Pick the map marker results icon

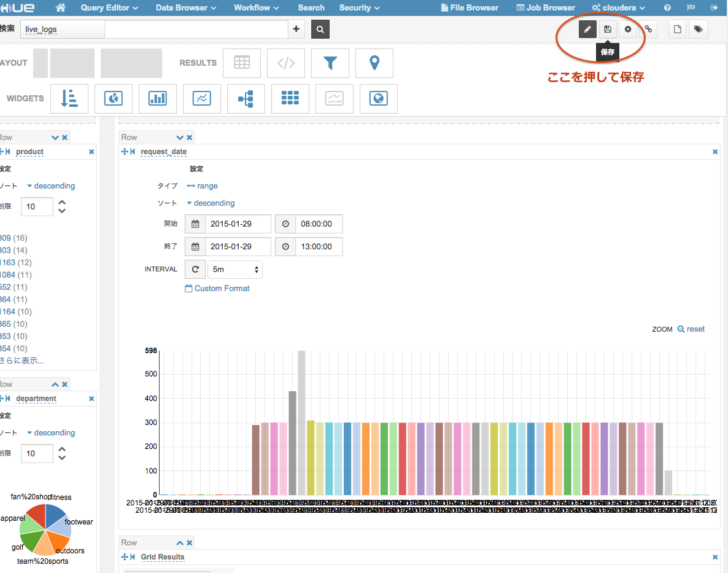374,63
